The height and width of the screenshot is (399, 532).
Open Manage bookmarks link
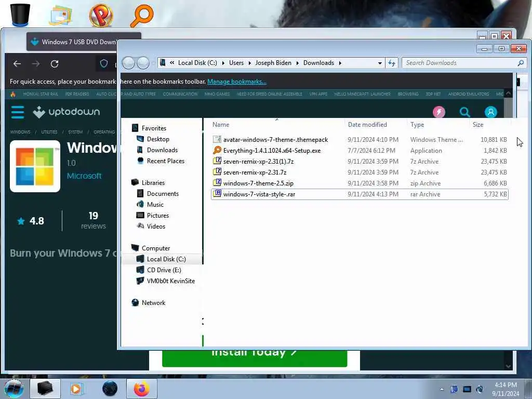coord(237,82)
